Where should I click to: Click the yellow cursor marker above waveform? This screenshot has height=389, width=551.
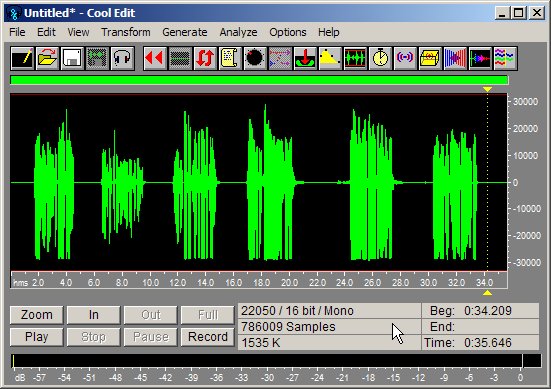(487, 89)
